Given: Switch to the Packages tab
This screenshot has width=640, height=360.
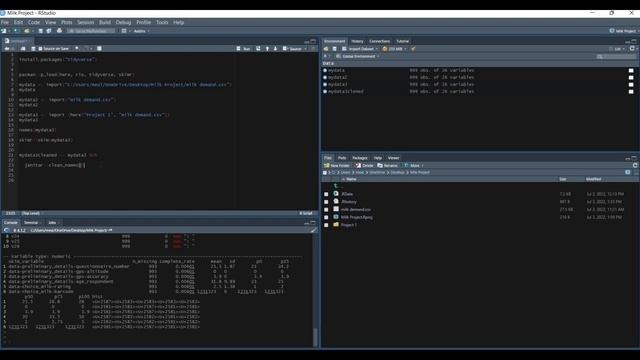Looking at the screenshot, I should pos(360,158).
